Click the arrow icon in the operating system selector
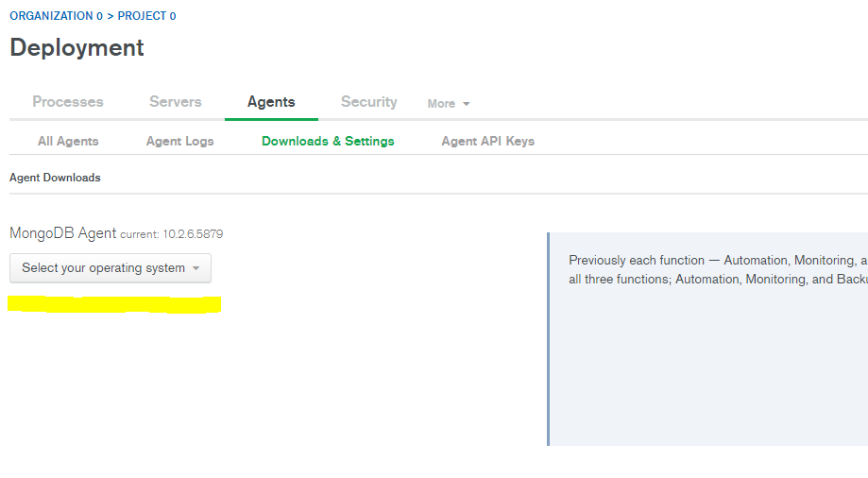The width and height of the screenshot is (868, 478). (196, 268)
